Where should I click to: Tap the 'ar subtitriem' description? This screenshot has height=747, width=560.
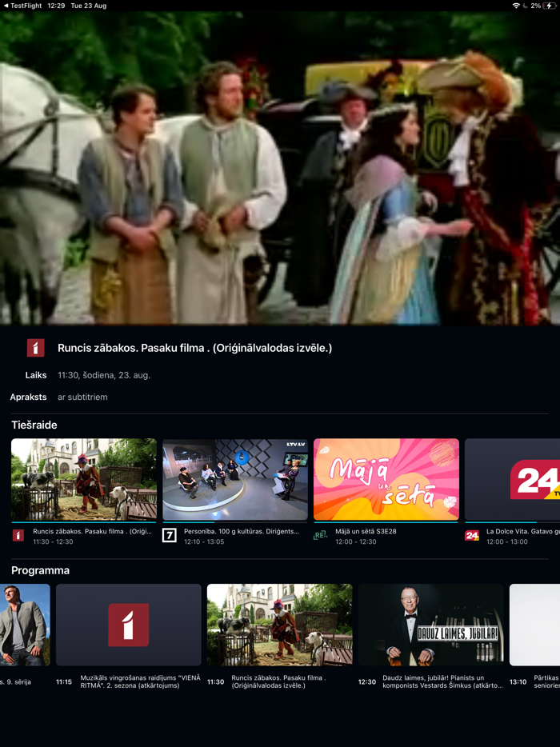pyautogui.click(x=82, y=397)
